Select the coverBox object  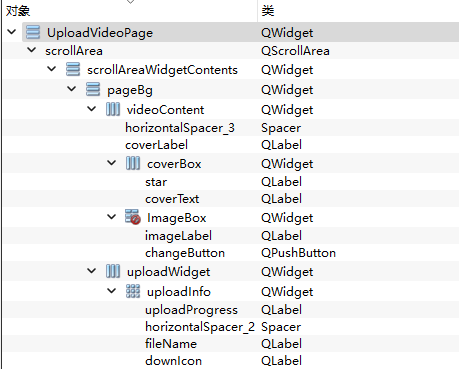174,164
